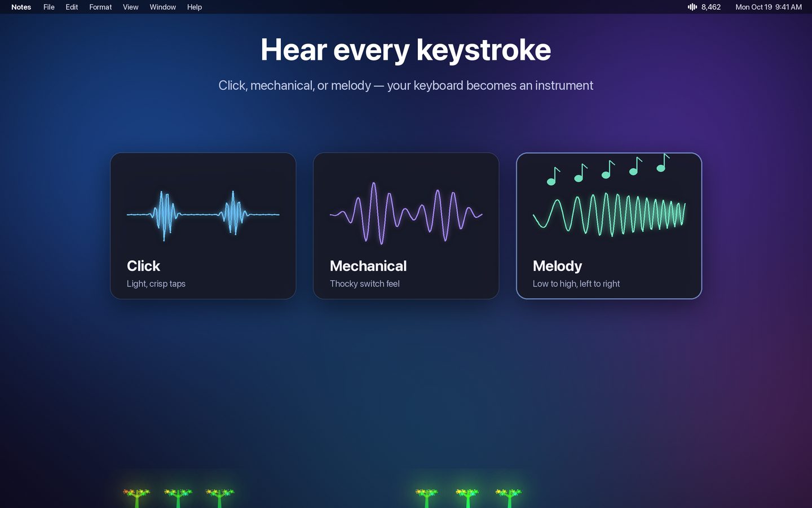812x508 pixels.
Task: Open the File menu
Action: click(49, 7)
